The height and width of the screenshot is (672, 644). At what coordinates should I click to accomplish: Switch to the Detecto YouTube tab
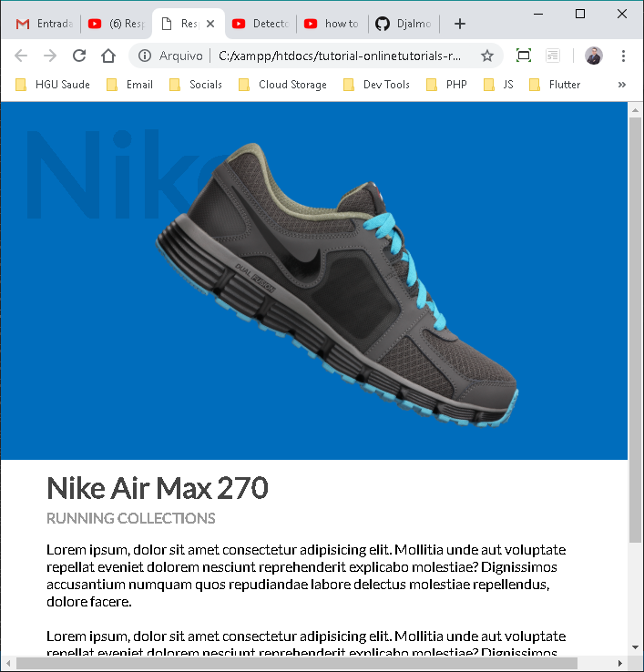pos(261,24)
